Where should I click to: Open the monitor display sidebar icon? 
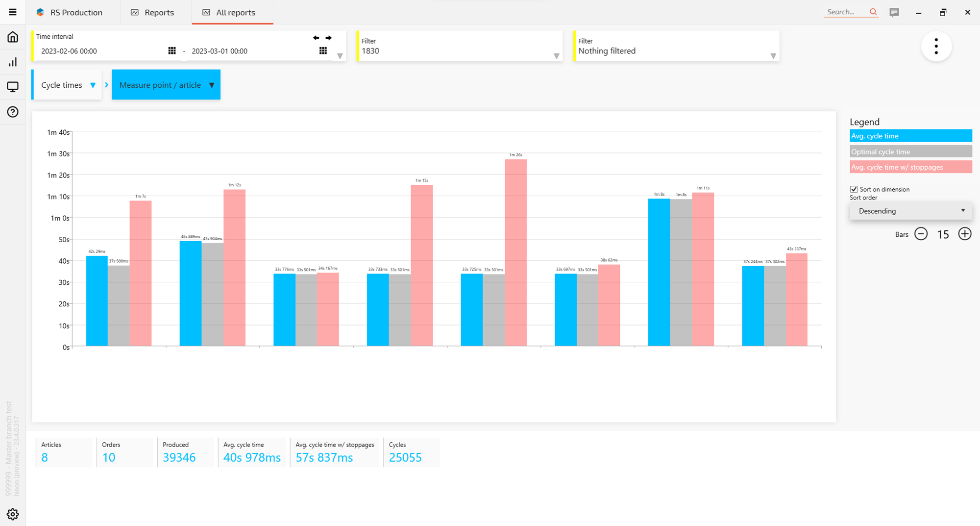click(13, 87)
